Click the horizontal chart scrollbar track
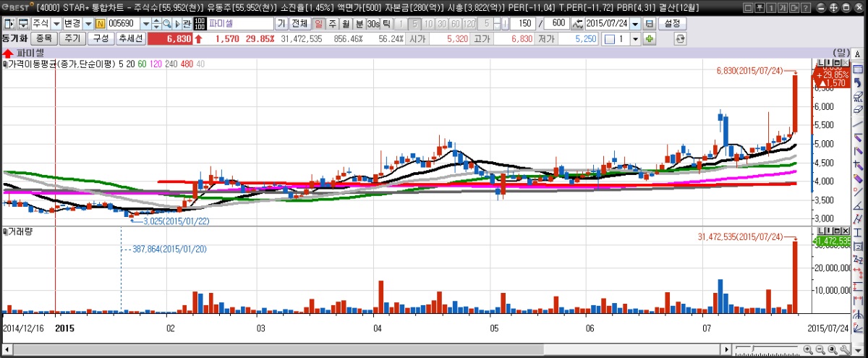This screenshot has width=868, height=358. (x=362, y=350)
